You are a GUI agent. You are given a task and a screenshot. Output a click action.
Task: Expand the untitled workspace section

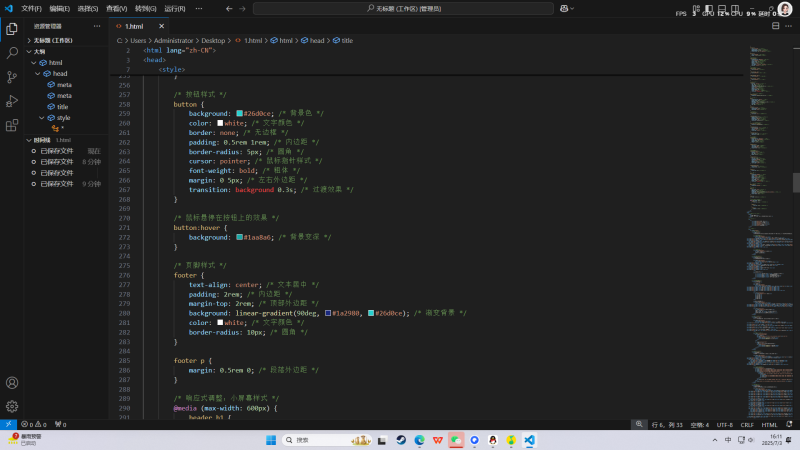click(x=66, y=40)
